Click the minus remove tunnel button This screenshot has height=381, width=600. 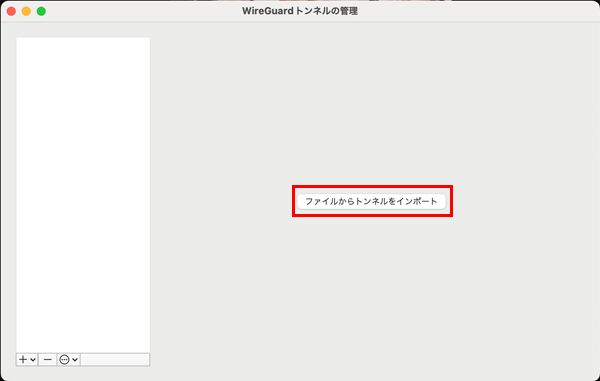pos(47,360)
